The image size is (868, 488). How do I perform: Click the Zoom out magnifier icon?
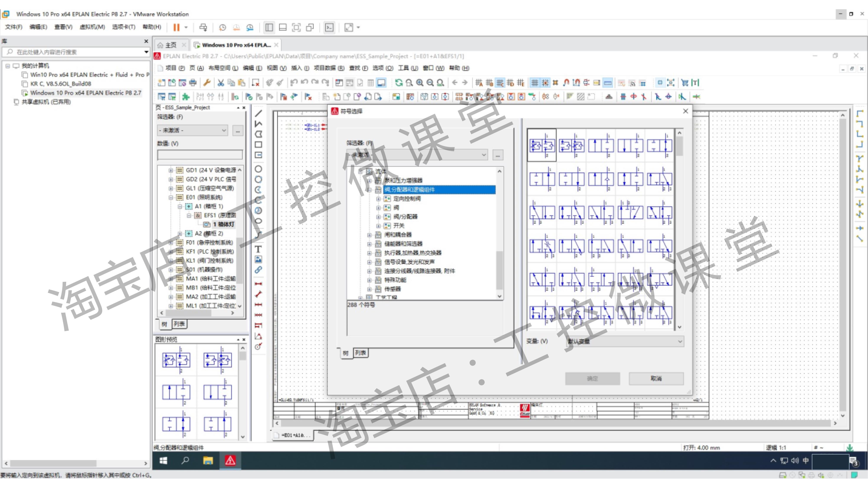click(430, 83)
